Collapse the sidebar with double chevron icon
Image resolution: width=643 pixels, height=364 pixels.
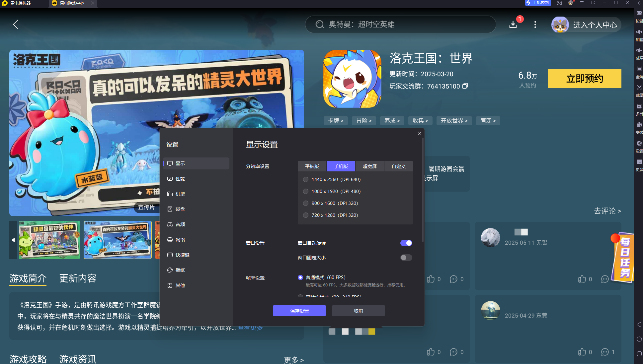tap(639, 3)
